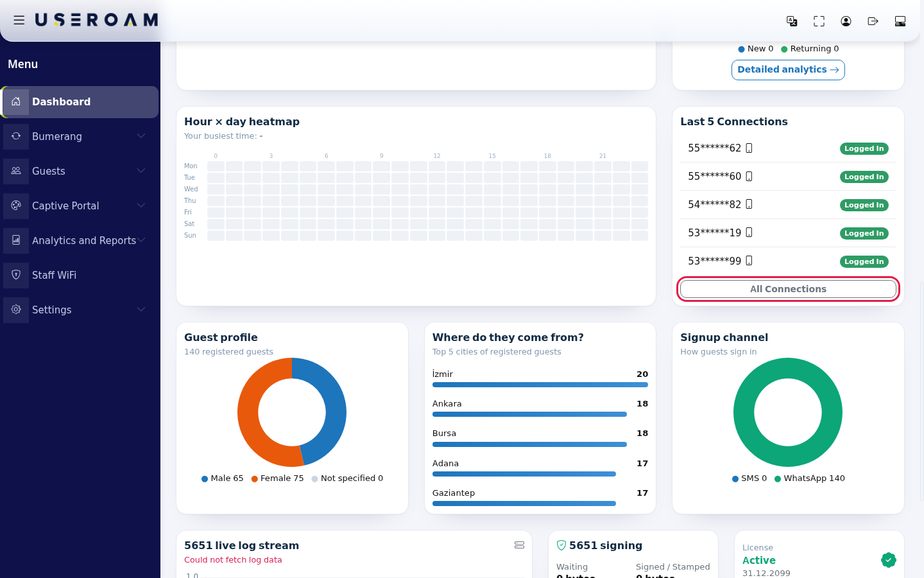Toggle fullscreen mode icon
This screenshot has height=578, width=924.
point(819,21)
